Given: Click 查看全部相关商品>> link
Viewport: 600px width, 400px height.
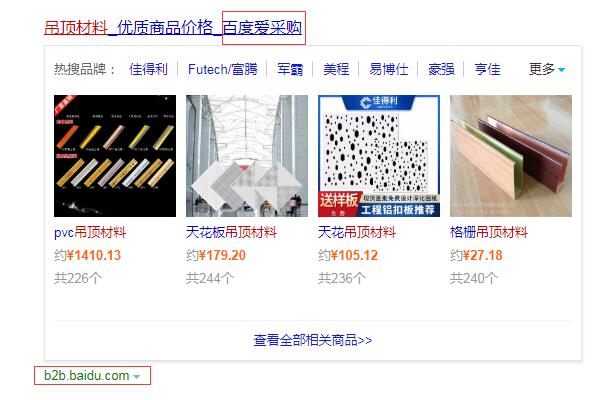Looking at the screenshot, I should [x=313, y=340].
